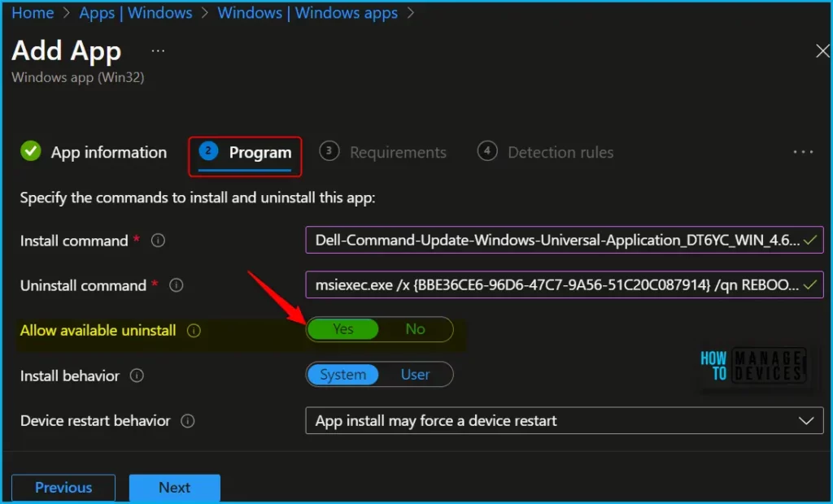Click the Allow available uninstall info icon
833x504 pixels.
coord(194,331)
